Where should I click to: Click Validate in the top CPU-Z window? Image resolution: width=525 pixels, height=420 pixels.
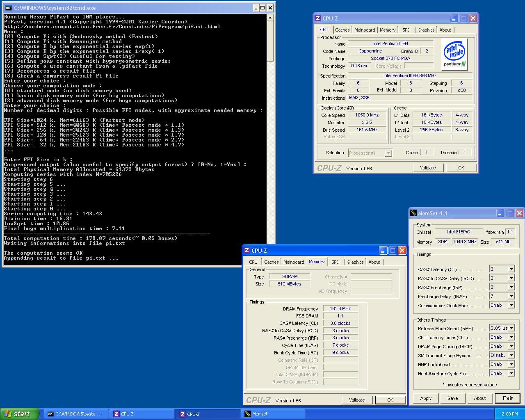click(428, 168)
